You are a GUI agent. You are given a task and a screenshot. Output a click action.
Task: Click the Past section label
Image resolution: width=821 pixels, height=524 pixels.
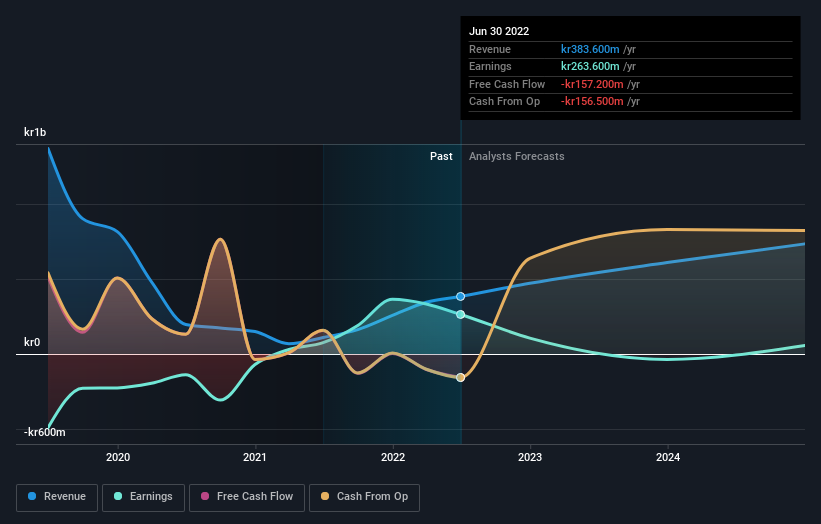click(441, 156)
